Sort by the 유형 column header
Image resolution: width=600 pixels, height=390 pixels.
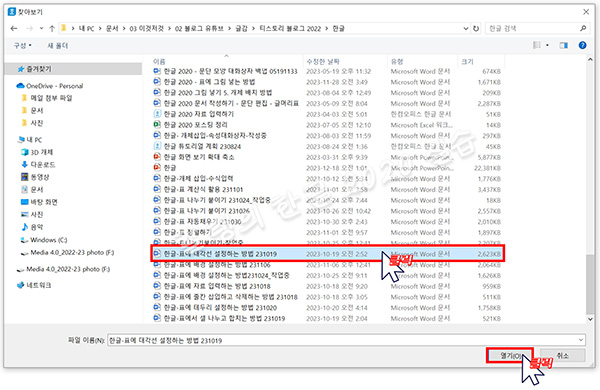pyautogui.click(x=397, y=61)
